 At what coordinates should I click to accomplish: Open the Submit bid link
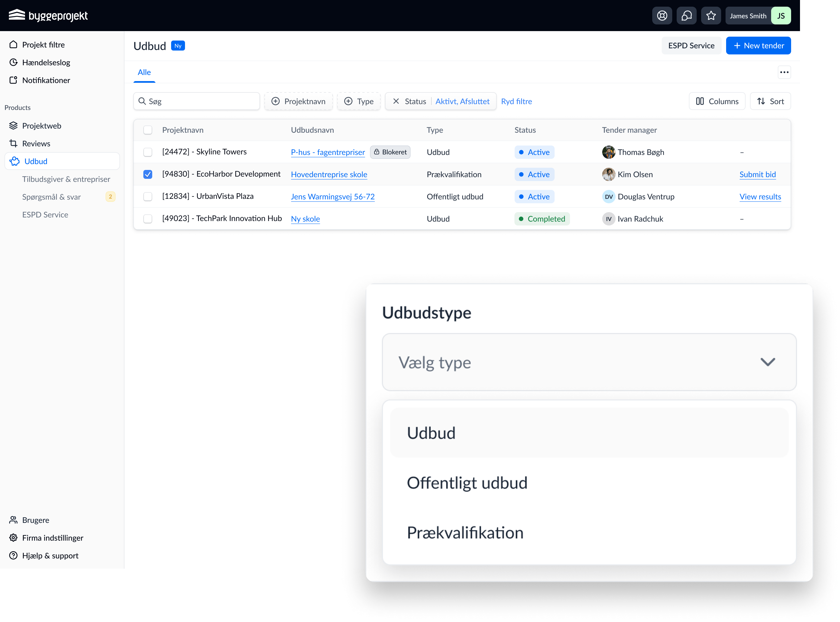coord(757,174)
